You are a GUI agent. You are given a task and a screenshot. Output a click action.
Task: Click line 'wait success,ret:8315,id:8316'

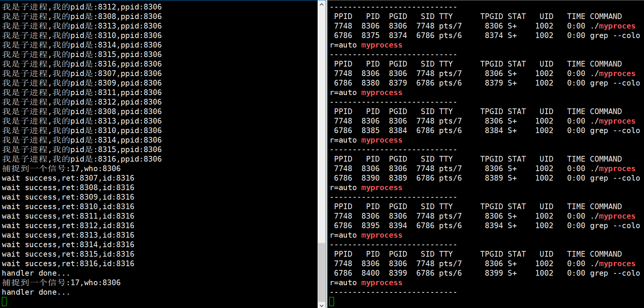click(x=68, y=254)
